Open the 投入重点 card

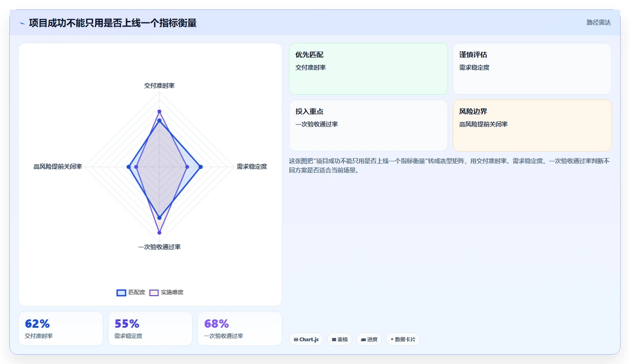[x=369, y=126]
